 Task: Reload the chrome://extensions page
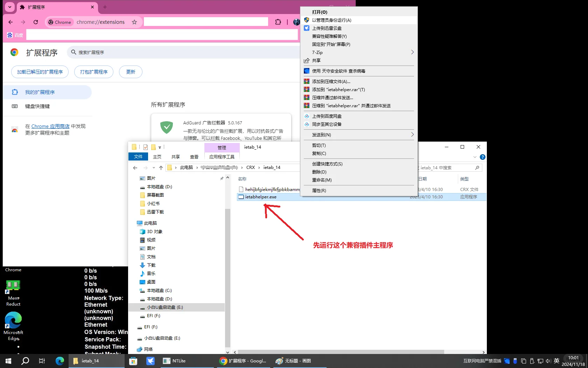pyautogui.click(x=36, y=22)
